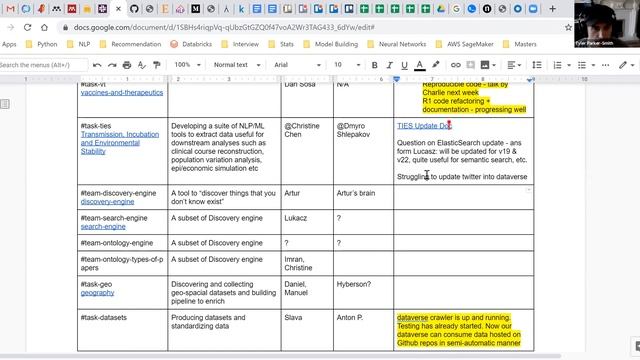The image size is (640, 360).
Task: Open the Transmission, Incubation and Environmental Stability link
Action: 120,143
